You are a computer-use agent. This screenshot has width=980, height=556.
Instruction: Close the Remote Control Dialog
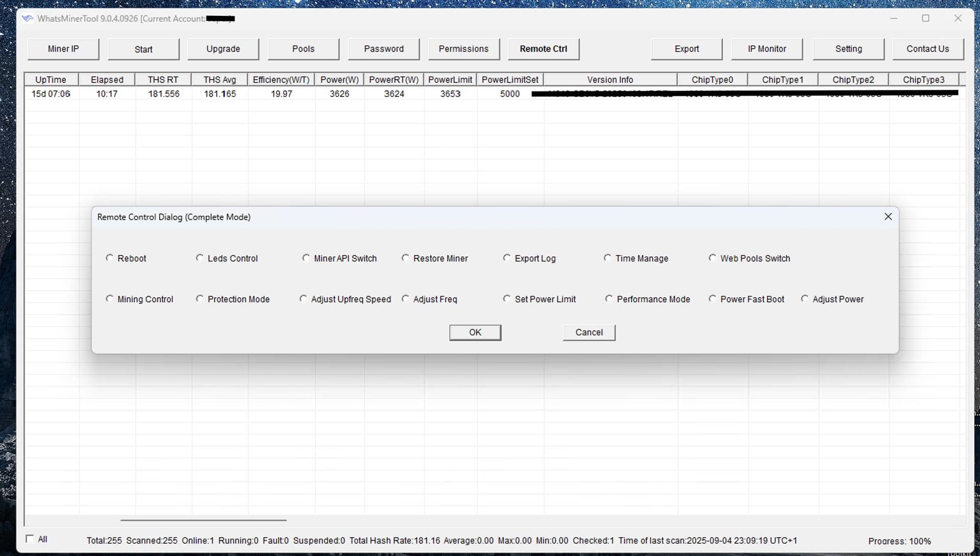(x=888, y=217)
